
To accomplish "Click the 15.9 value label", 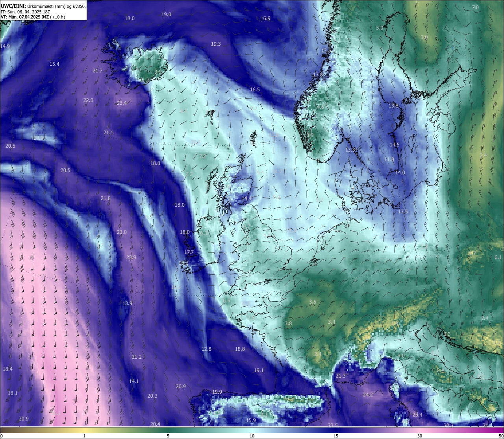I will pyautogui.click(x=251, y=420).
